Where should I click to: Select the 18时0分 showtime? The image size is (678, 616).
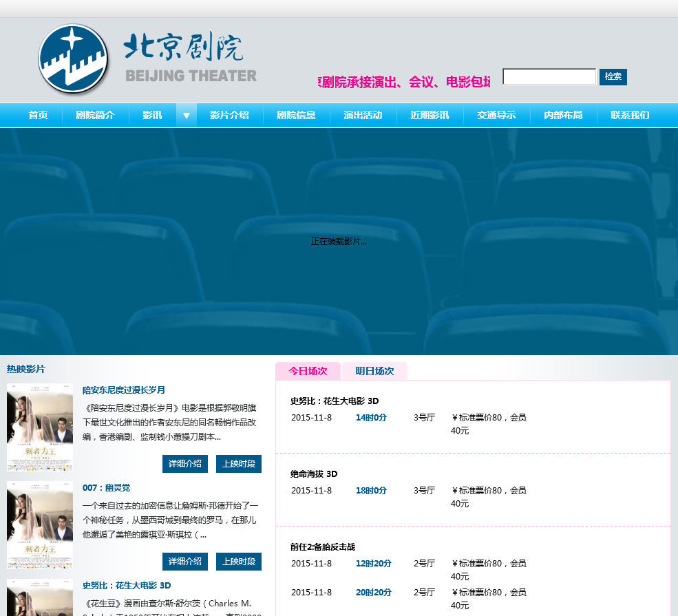click(371, 491)
